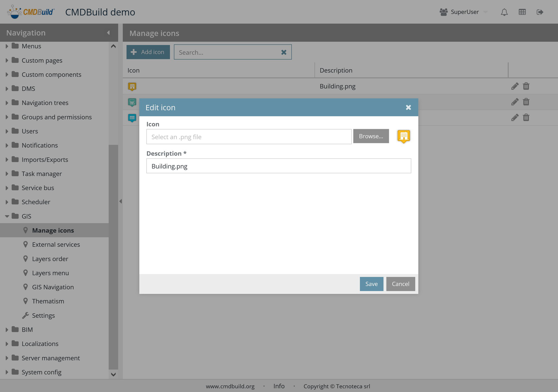Click the logout arrow icon
The height and width of the screenshot is (392, 558).
(540, 12)
